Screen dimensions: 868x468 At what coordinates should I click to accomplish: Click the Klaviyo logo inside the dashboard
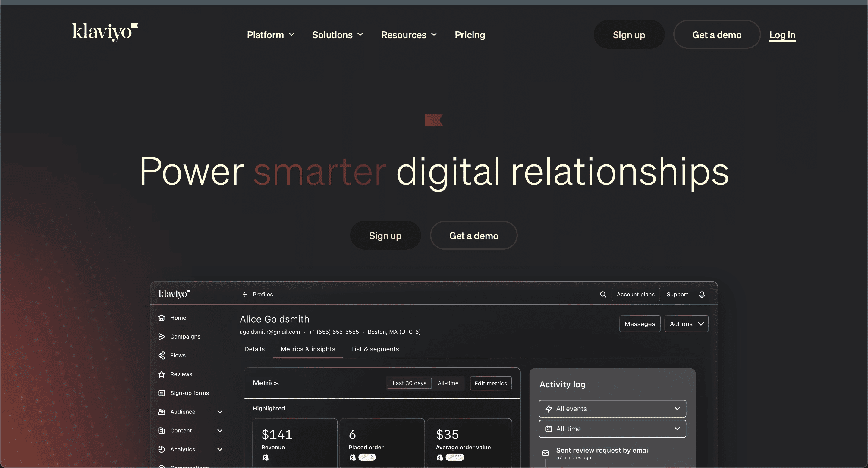[174, 294]
